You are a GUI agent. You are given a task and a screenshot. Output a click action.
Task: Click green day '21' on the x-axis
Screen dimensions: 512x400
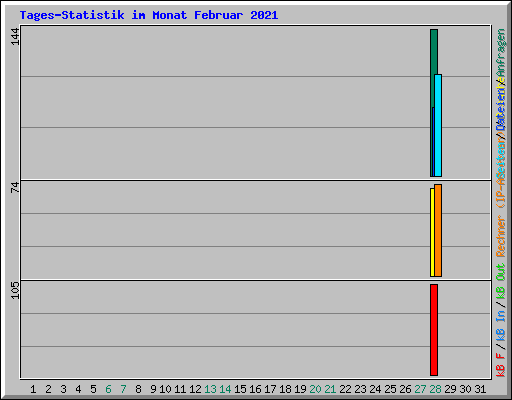(330, 389)
